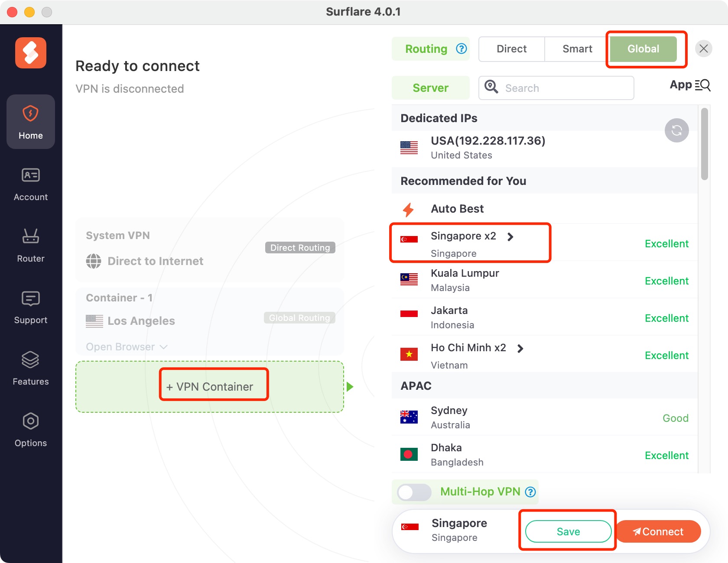728x563 pixels.
Task: Refresh the Dedicated IPs list
Action: tap(676, 130)
